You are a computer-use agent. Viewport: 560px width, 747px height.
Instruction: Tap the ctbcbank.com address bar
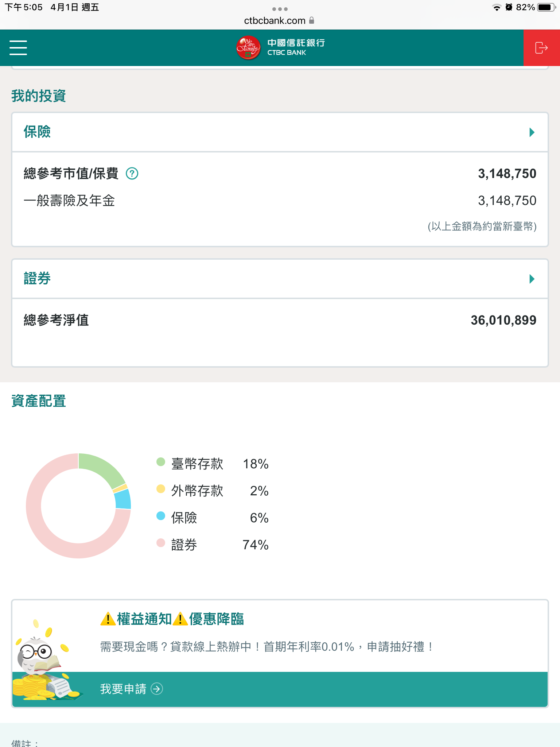click(275, 21)
